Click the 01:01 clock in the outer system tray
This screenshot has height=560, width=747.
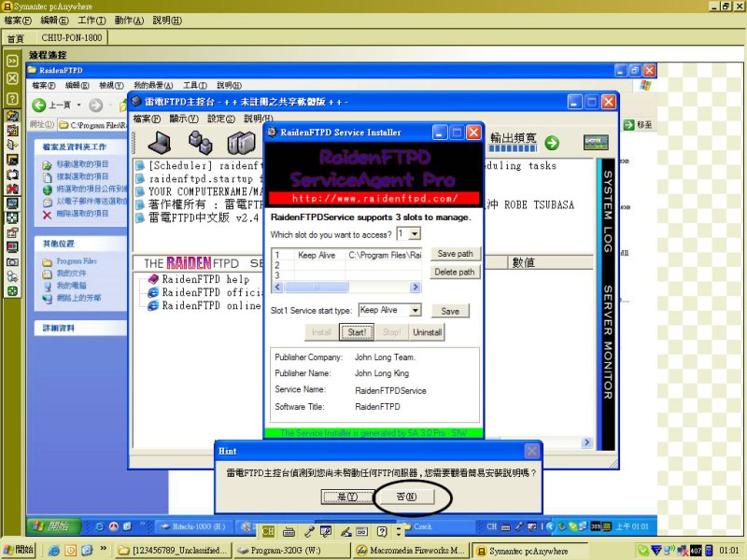tap(729, 551)
